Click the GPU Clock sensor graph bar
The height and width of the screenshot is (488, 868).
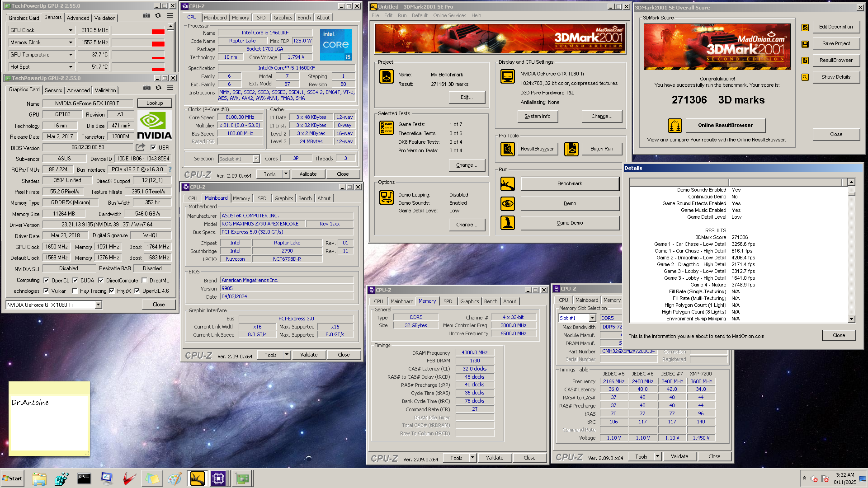pyautogui.click(x=138, y=30)
